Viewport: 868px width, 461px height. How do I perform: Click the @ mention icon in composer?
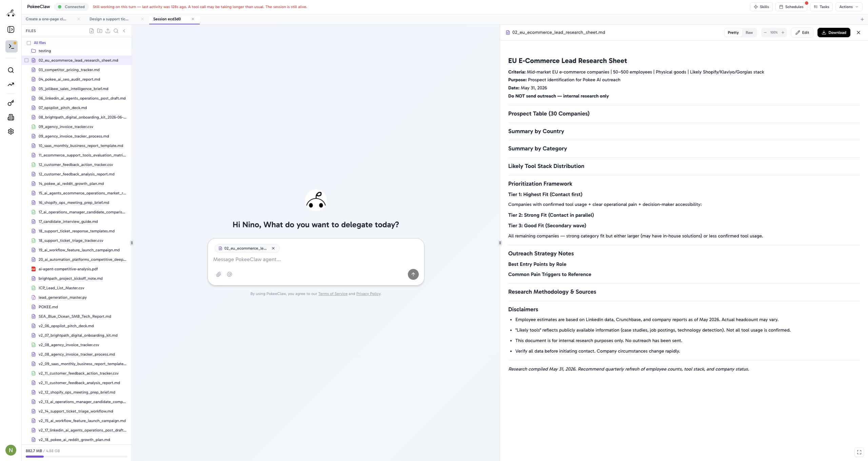[x=230, y=274]
